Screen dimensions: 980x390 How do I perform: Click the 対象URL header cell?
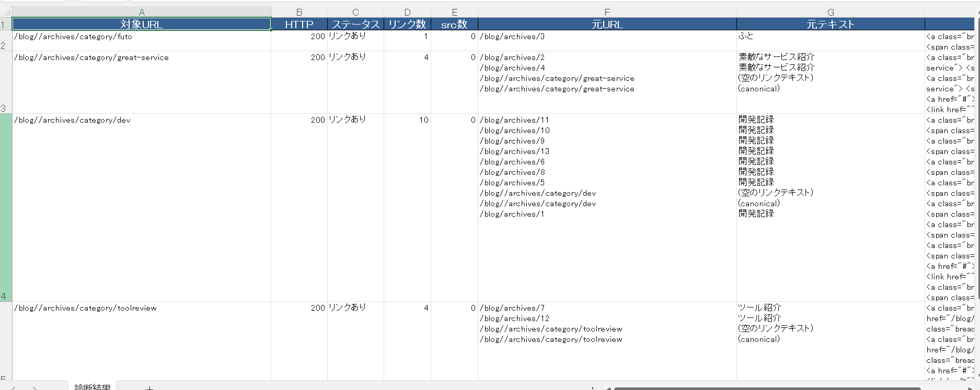[x=141, y=24]
